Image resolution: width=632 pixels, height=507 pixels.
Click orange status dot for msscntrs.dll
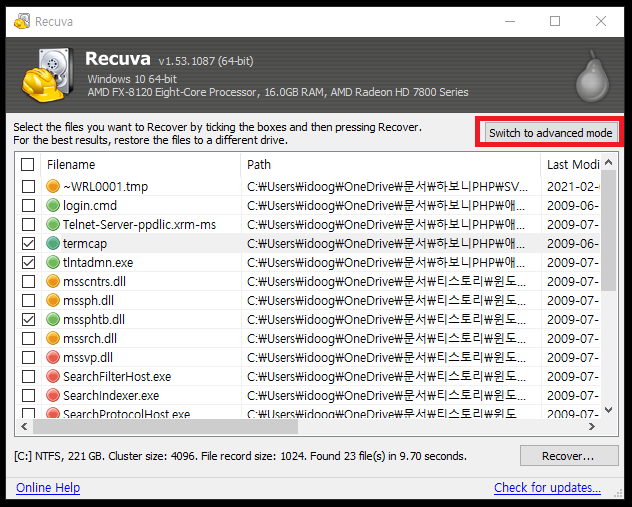[53, 281]
